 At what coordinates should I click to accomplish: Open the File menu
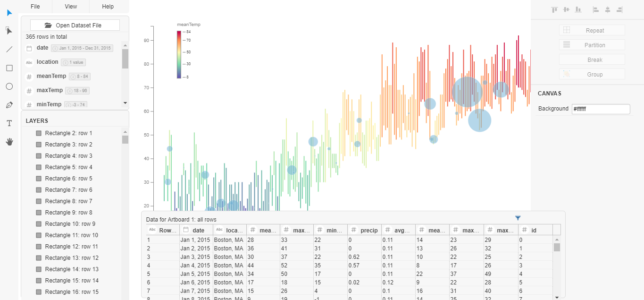[x=35, y=7]
